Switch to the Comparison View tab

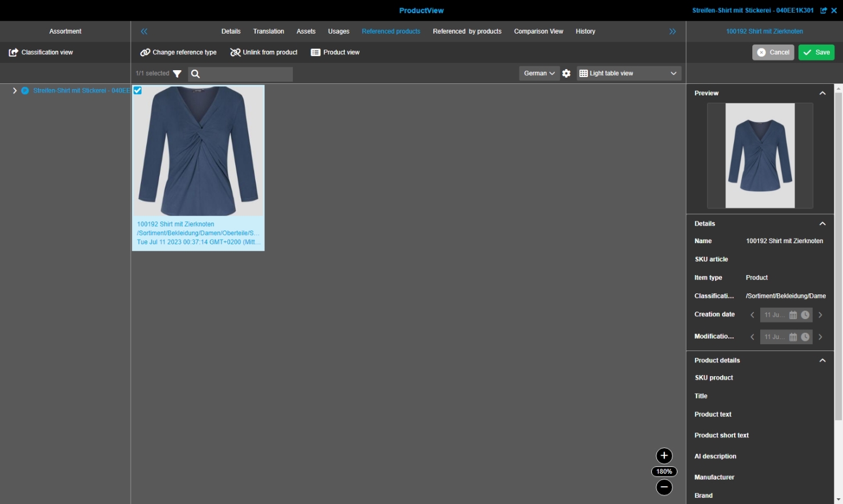click(538, 31)
